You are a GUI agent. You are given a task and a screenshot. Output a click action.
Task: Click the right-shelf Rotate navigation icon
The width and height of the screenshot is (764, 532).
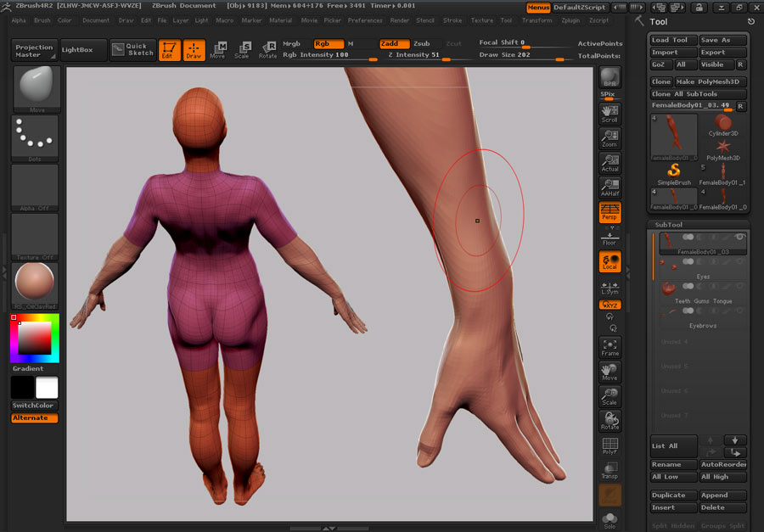(610, 421)
